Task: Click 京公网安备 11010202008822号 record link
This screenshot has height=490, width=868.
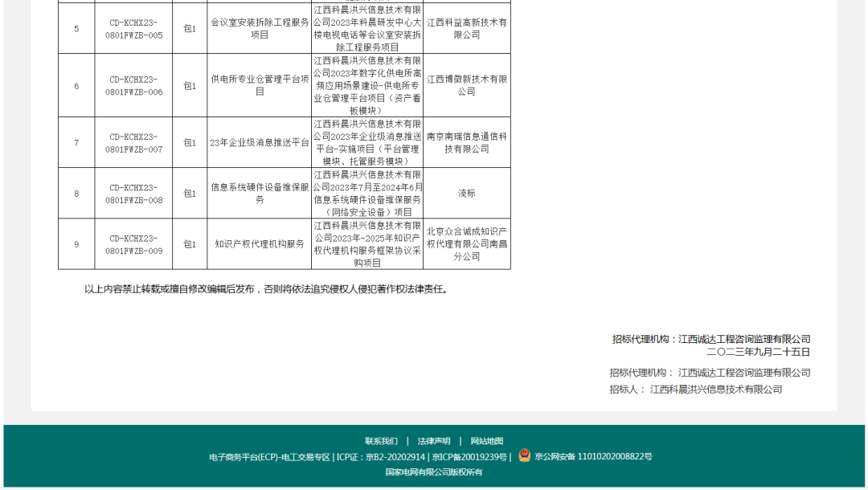Action: click(593, 457)
